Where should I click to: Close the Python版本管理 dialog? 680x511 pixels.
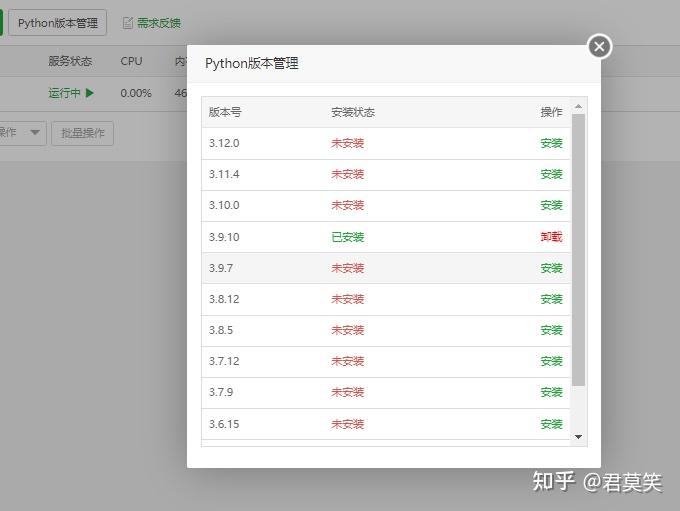click(x=599, y=46)
